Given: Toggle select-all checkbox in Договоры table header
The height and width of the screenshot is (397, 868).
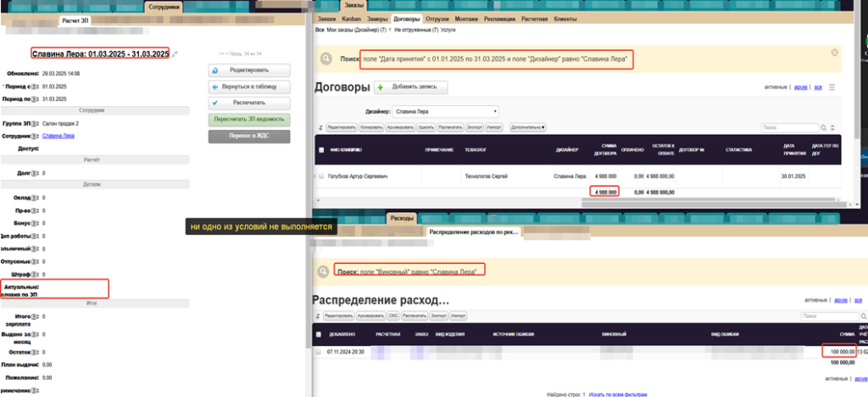Looking at the screenshot, I should click(x=320, y=150).
